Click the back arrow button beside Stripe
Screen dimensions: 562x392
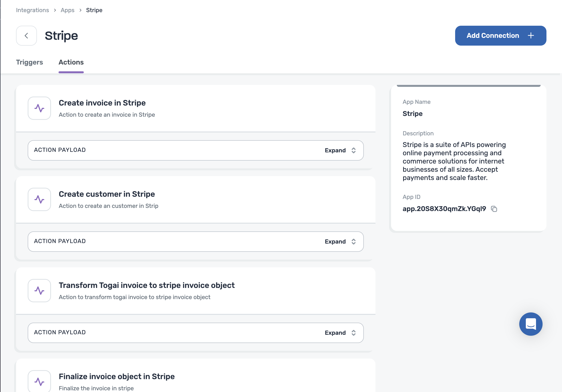click(x=26, y=36)
